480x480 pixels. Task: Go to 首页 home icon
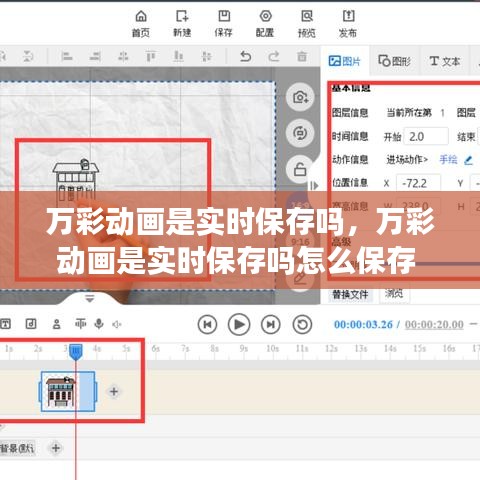coord(141,23)
